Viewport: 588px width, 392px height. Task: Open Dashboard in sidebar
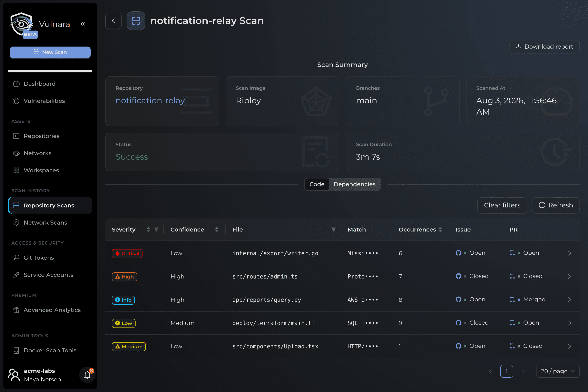click(x=50, y=84)
